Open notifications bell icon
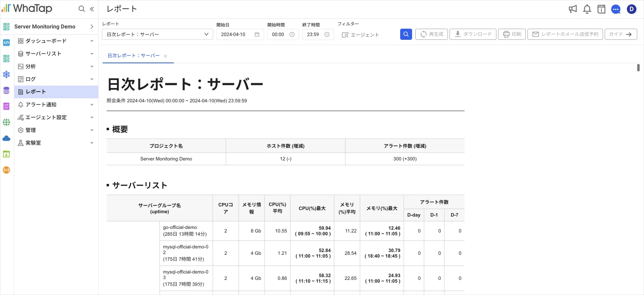 click(587, 9)
